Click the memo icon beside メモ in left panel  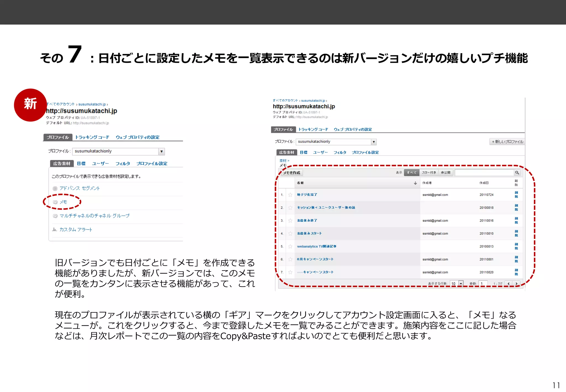tap(55, 202)
